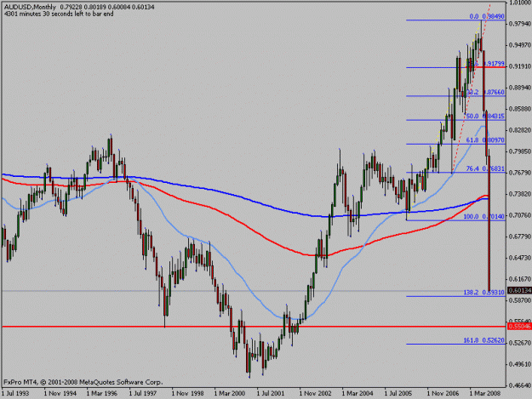Click the 0.76790 price on the axis
This screenshot has width=532, height=399.
520,173
